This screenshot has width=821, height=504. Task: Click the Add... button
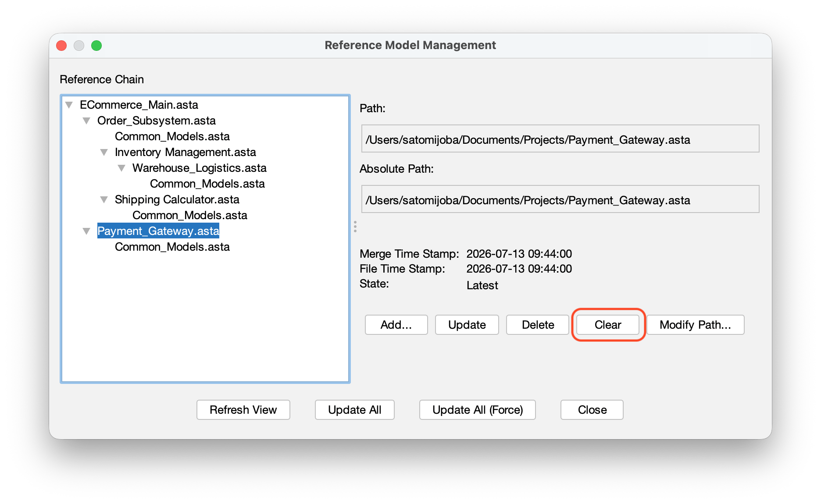tap(396, 325)
